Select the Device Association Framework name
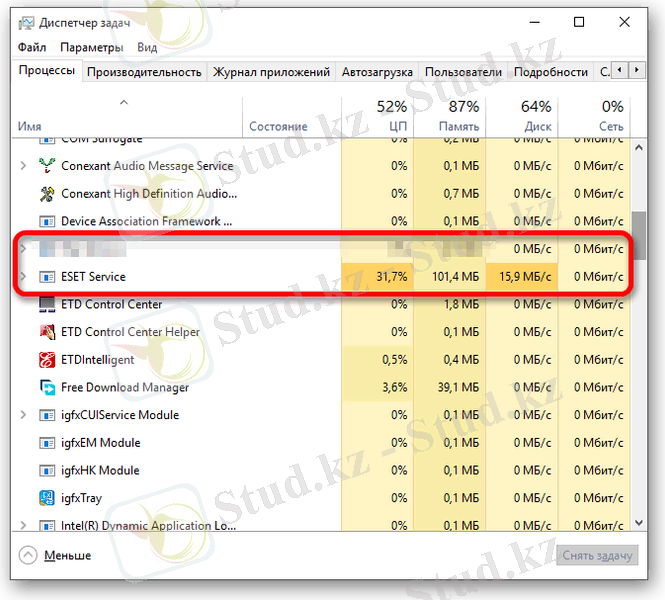665x600 pixels. [146, 221]
